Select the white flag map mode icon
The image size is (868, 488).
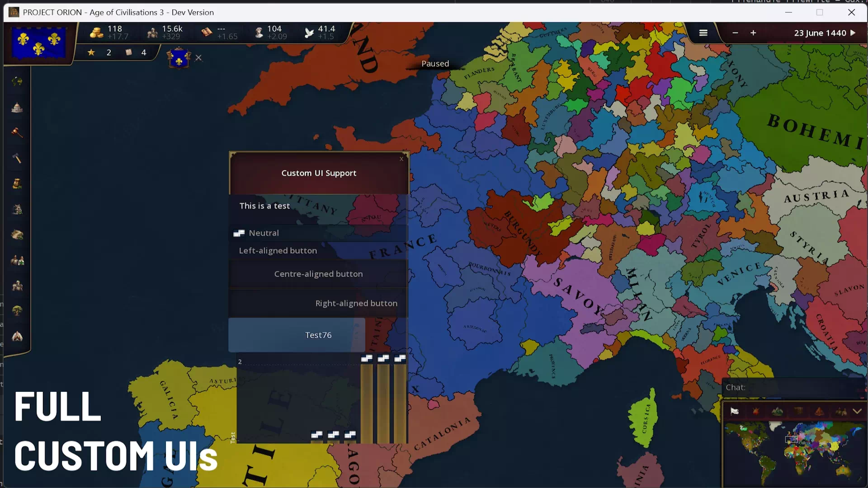coord(734,411)
